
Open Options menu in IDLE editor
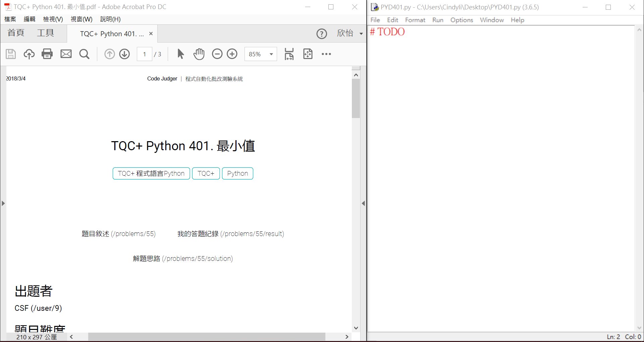click(x=462, y=20)
